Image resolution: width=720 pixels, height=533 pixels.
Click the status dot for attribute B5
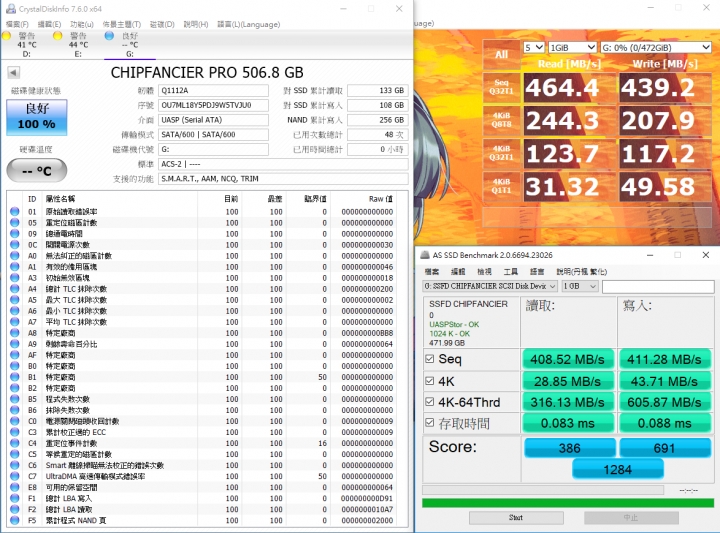click(x=15, y=399)
